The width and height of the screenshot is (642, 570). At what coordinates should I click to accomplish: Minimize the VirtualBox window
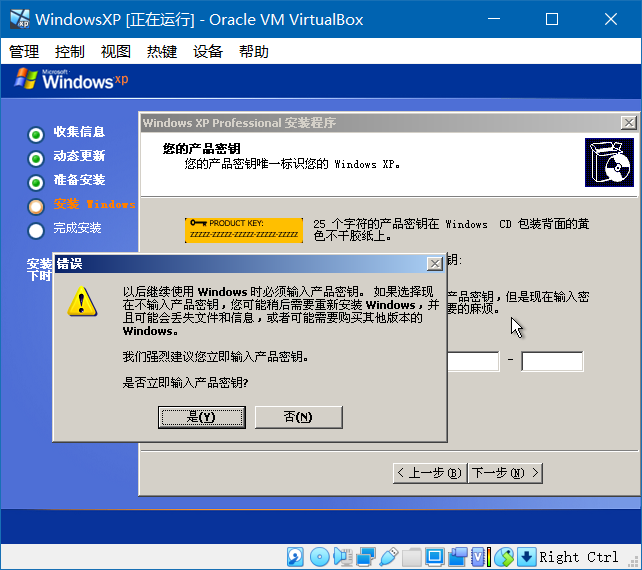tap(494, 19)
